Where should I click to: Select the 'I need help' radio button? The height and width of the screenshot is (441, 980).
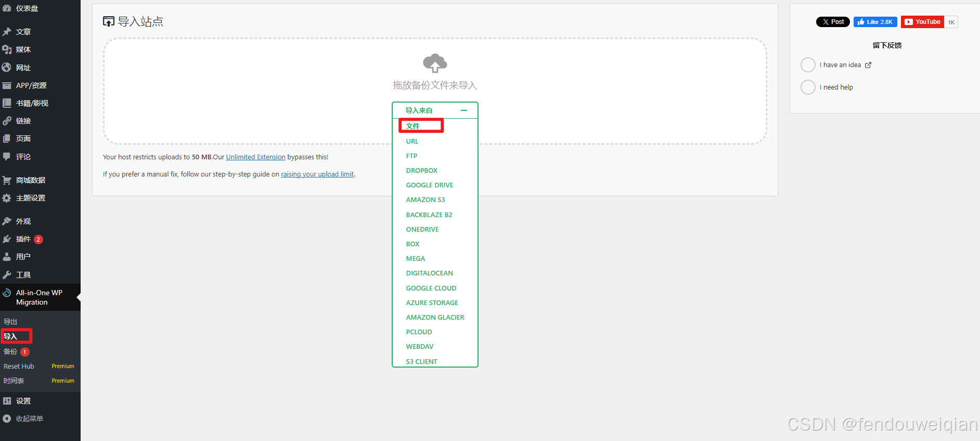pos(808,87)
